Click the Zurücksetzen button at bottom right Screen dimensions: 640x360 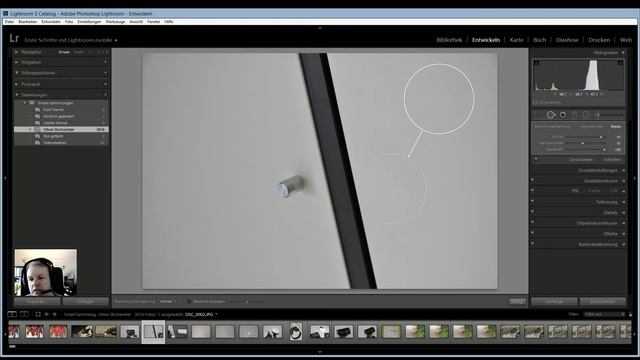tap(603, 302)
